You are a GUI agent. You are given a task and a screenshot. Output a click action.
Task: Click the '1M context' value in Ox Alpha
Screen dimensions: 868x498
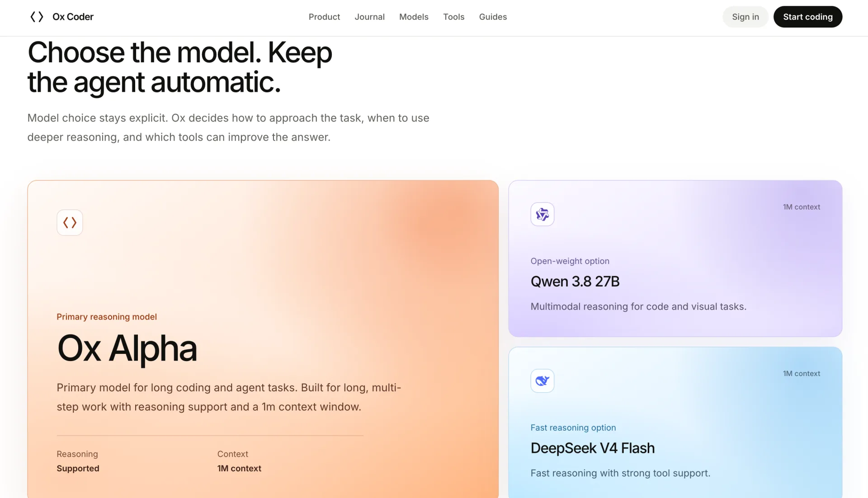[239, 469]
